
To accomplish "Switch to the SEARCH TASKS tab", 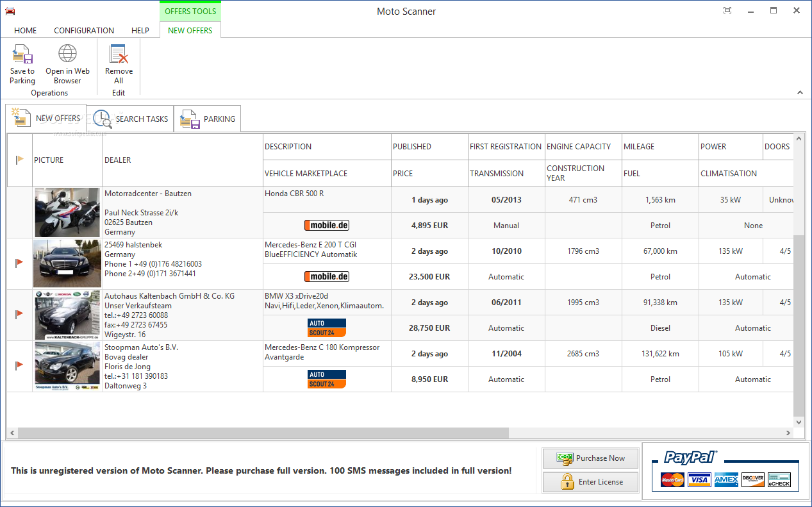I will (131, 119).
